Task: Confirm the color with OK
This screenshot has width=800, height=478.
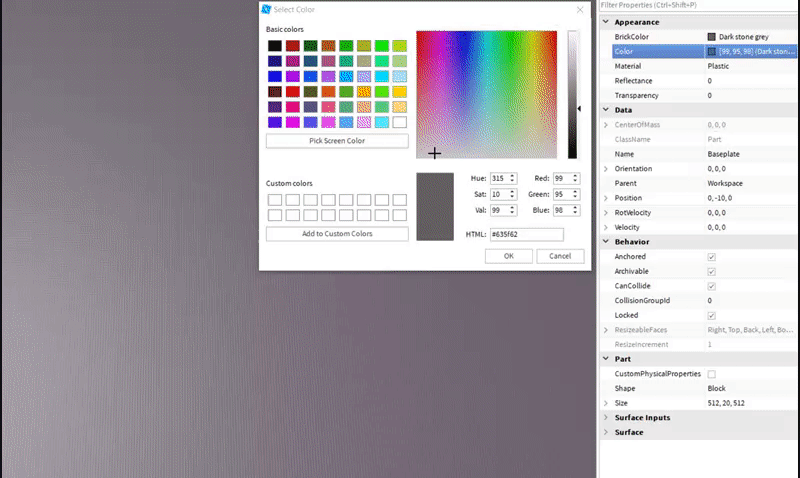Action: pyautogui.click(x=508, y=256)
